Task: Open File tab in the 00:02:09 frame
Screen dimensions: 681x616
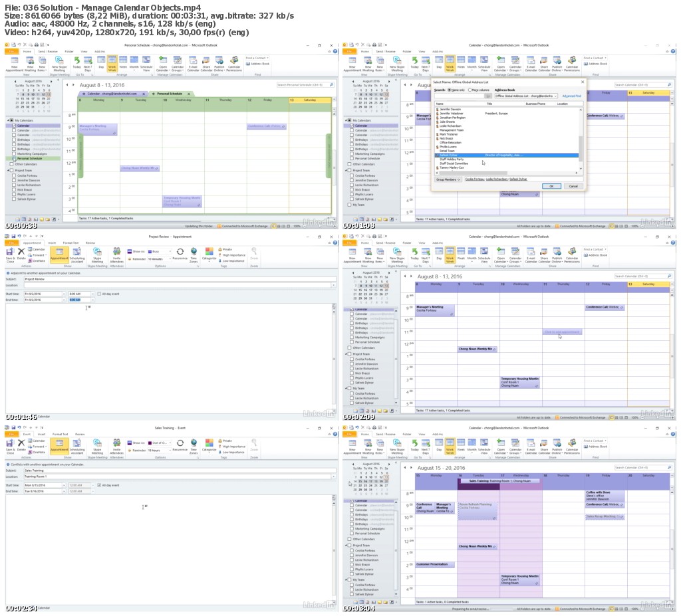Action: (x=350, y=243)
